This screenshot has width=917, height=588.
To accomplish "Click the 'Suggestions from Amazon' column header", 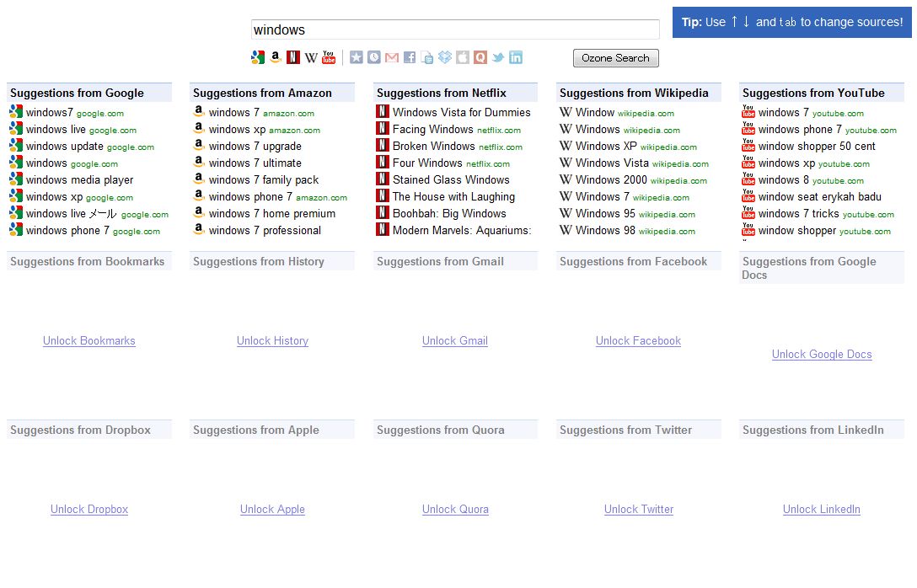I will (x=272, y=93).
